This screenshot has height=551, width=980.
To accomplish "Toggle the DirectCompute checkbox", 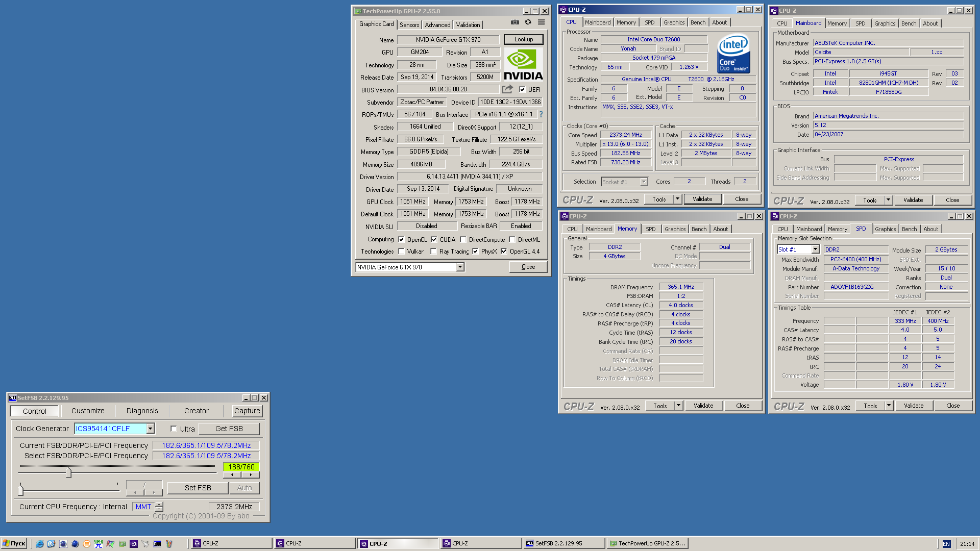I will point(463,239).
